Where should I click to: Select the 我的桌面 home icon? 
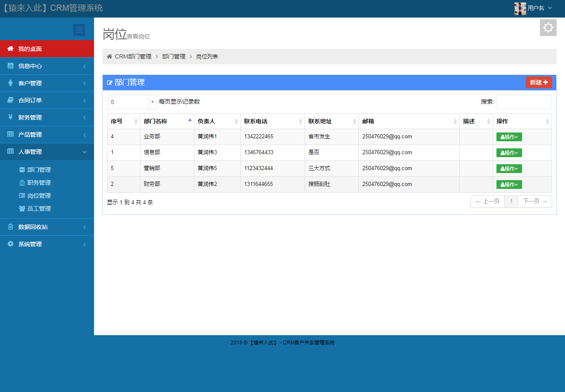click(x=10, y=48)
